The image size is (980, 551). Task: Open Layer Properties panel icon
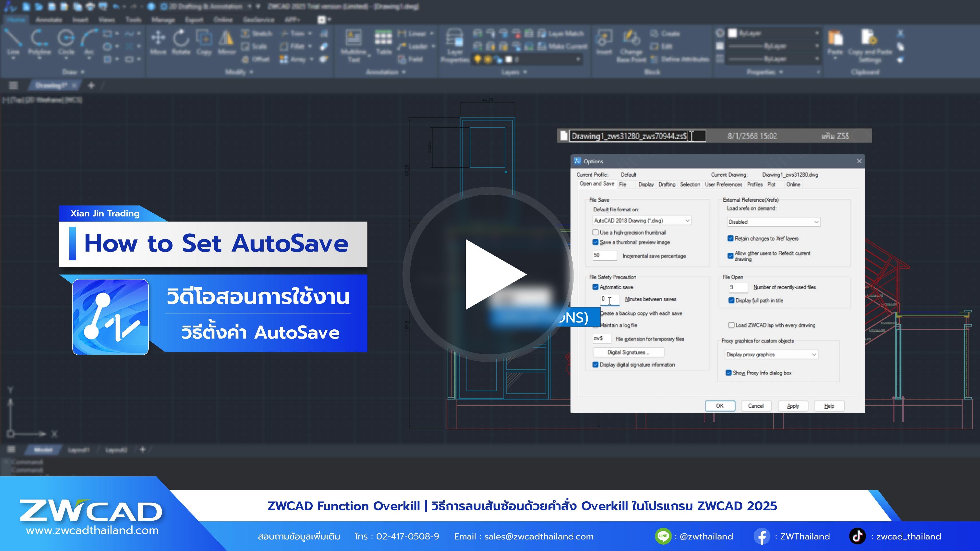click(455, 38)
